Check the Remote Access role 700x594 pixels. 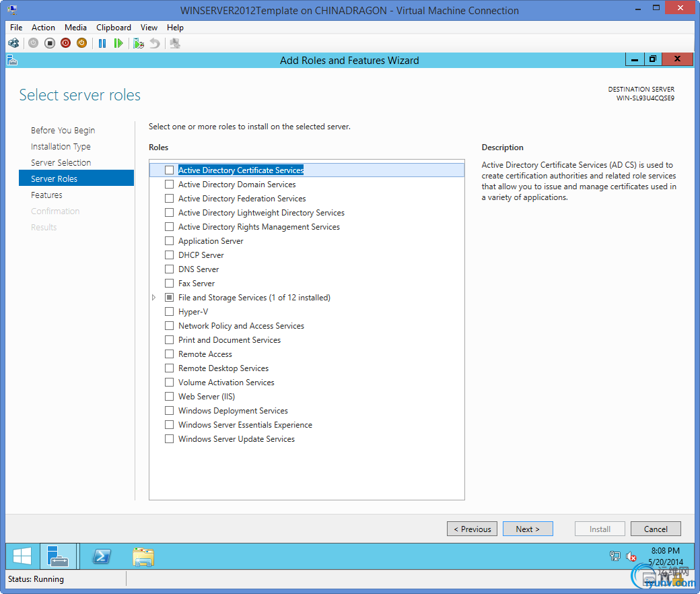point(169,354)
